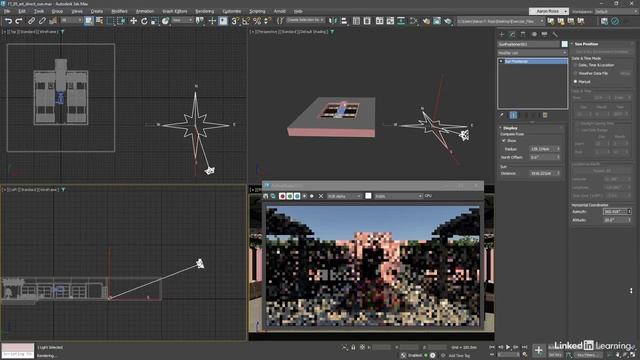Screen dimensions: 640x360
Task: Click the Radius value field
Action: click(542, 149)
